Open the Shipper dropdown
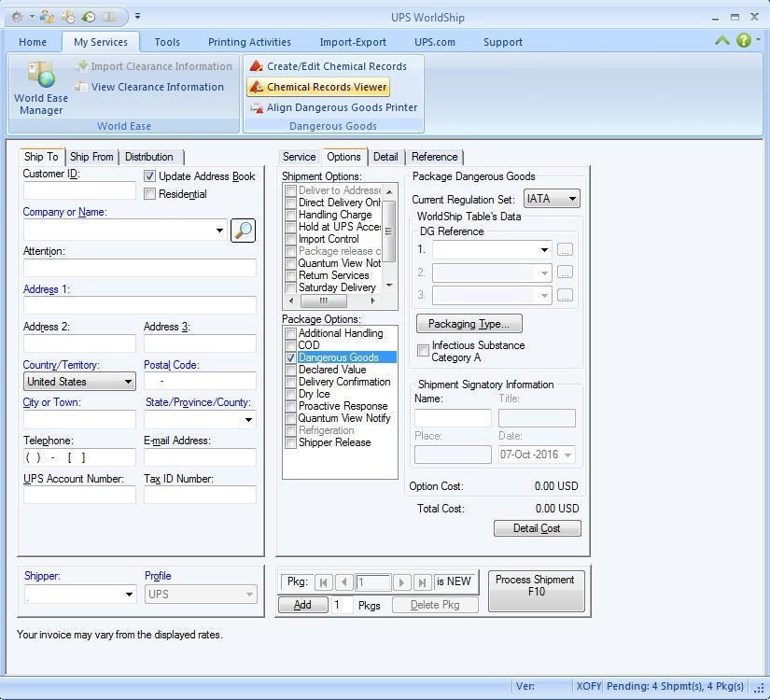770x700 pixels. pyautogui.click(x=129, y=595)
